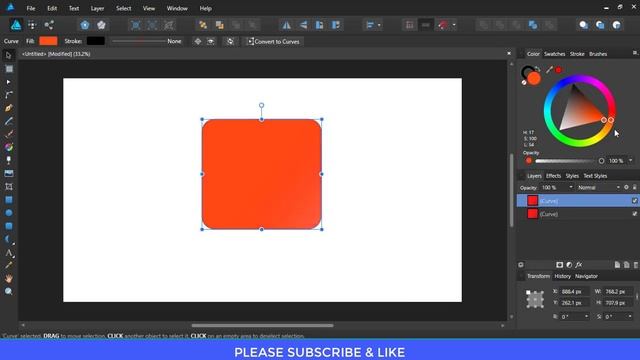Click the Adjustments icon in Layers panel
The image size is (640, 360).
pos(569,265)
